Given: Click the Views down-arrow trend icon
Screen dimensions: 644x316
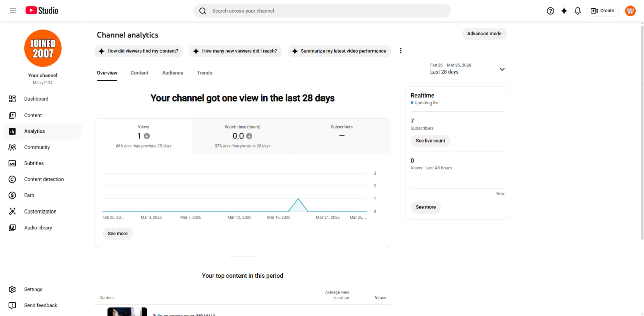Looking at the screenshot, I should click(x=147, y=136).
